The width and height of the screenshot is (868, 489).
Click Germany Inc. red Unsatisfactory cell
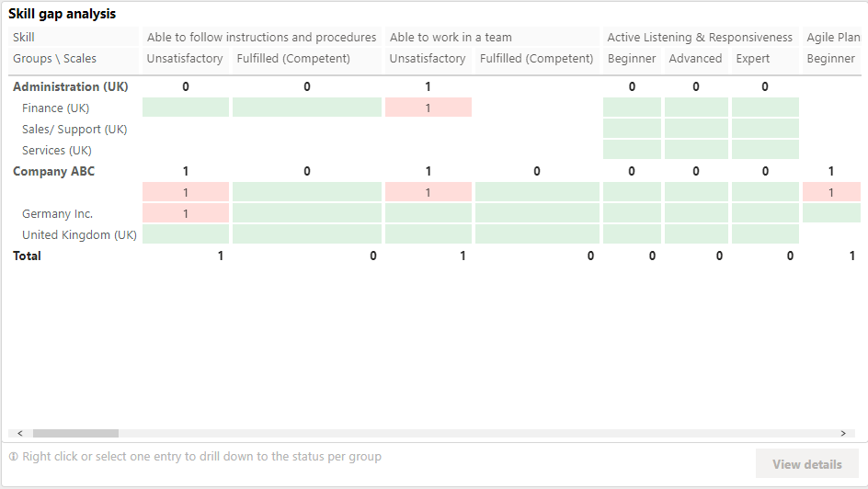[x=186, y=213]
